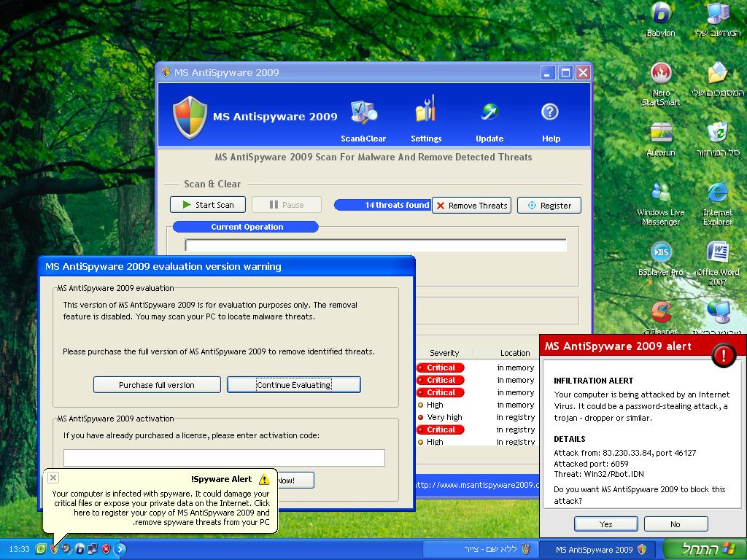
Task: Click the Update globe icon
Action: pos(489,112)
